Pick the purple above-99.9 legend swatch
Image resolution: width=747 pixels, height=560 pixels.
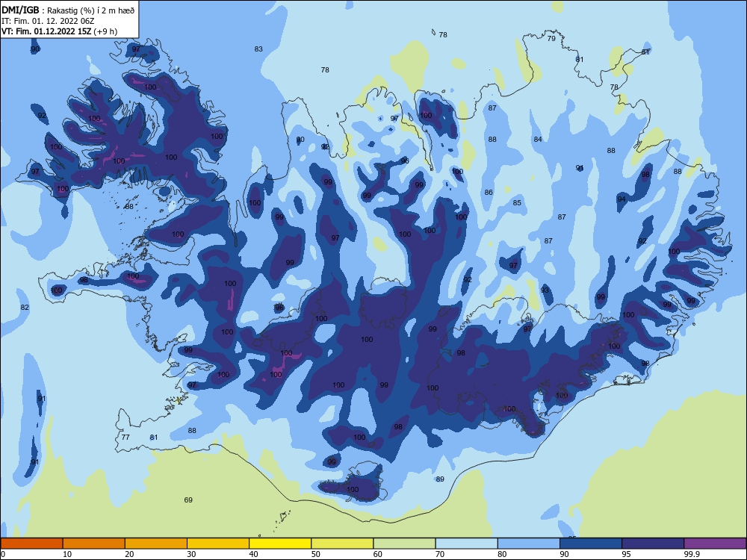pyautogui.click(x=715, y=544)
